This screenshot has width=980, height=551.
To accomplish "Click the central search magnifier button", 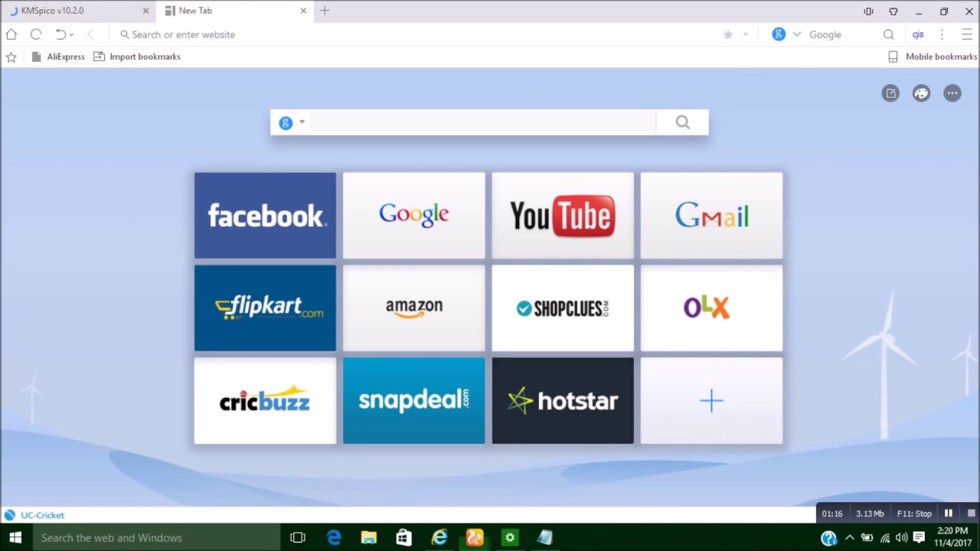I will pyautogui.click(x=683, y=122).
